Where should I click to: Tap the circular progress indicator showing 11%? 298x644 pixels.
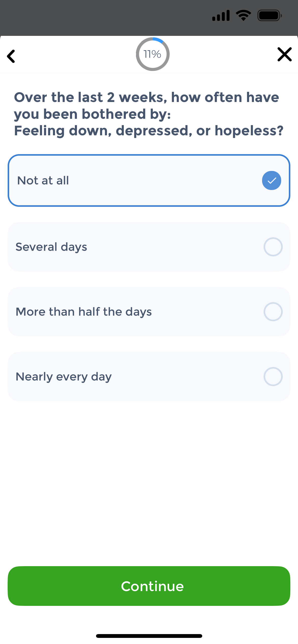152,54
